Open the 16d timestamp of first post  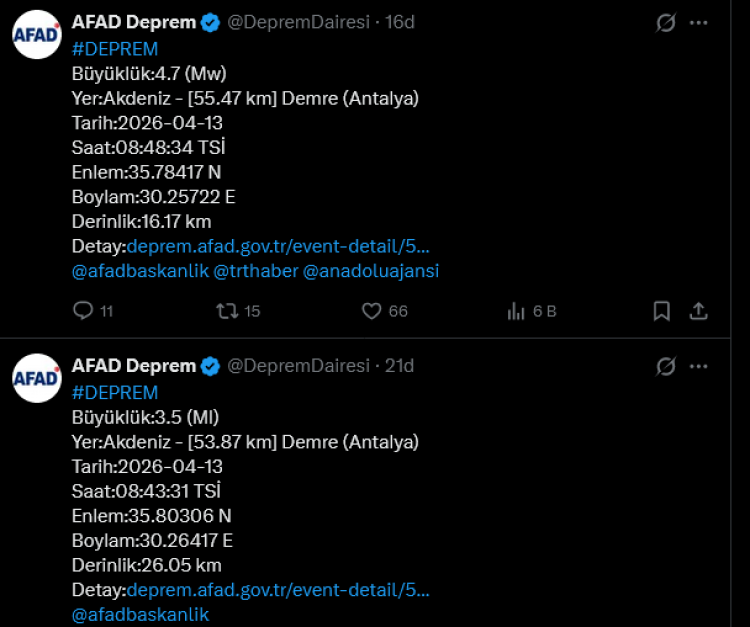(400, 22)
